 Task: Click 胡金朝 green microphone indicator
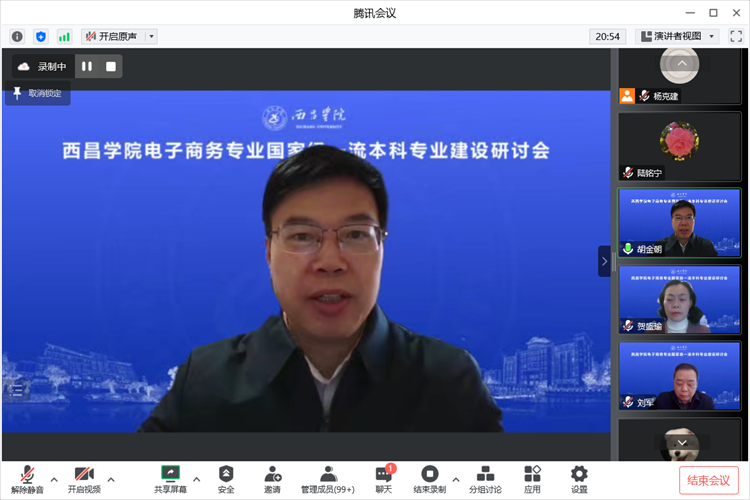pyautogui.click(x=628, y=249)
